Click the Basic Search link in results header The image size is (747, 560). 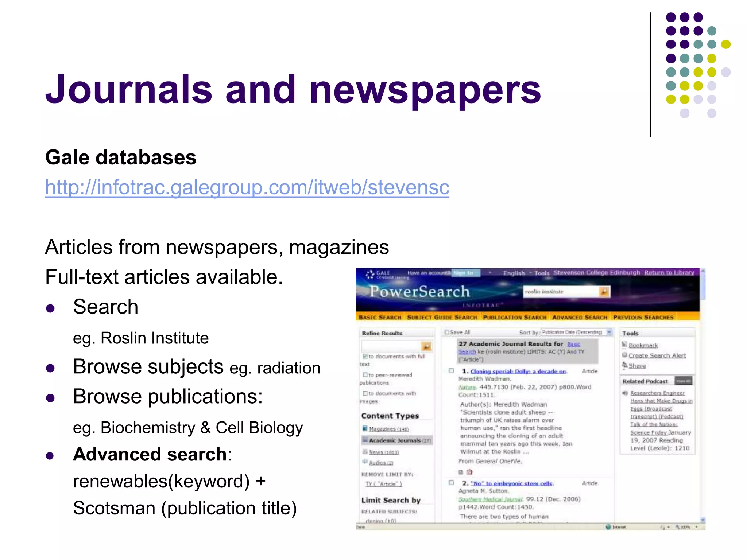pyautogui.click(x=574, y=344)
